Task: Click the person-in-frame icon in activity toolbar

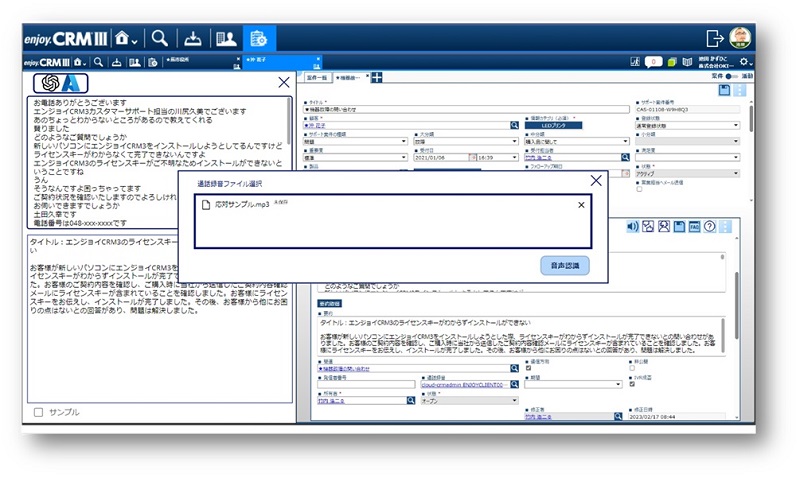Action: [x=664, y=227]
